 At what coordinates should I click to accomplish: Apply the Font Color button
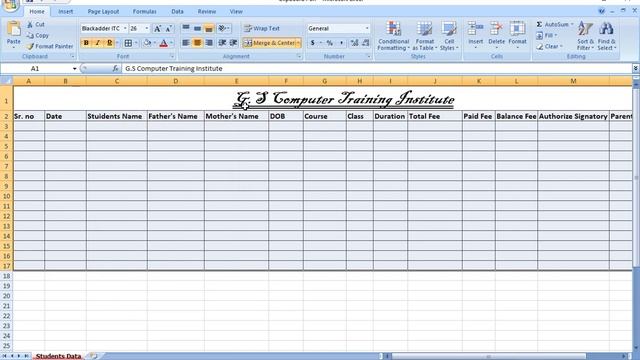164,43
